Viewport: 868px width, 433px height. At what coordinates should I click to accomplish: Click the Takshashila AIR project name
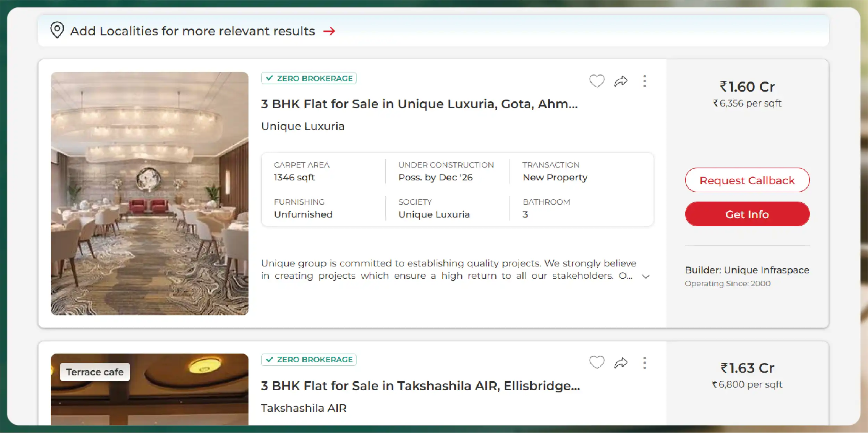[304, 408]
